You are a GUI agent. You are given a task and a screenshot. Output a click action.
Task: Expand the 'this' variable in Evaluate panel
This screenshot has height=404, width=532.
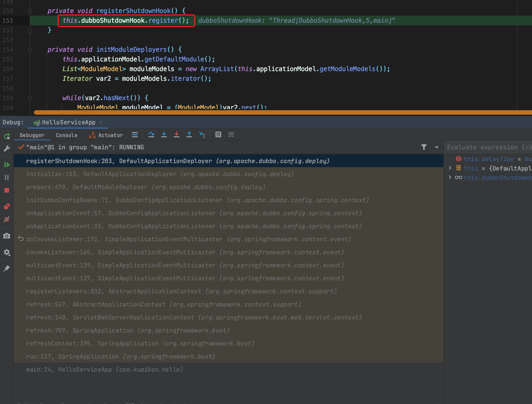click(x=450, y=168)
